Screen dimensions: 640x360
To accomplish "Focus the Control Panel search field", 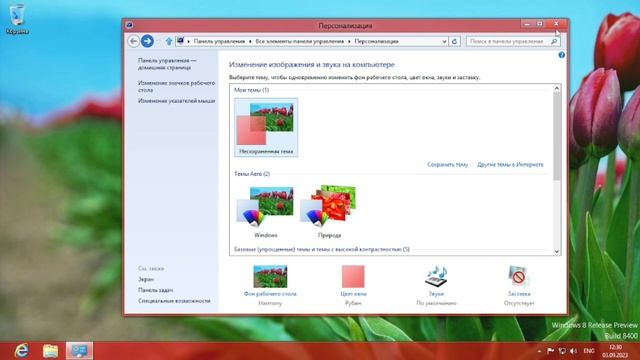I will pyautogui.click(x=508, y=41).
